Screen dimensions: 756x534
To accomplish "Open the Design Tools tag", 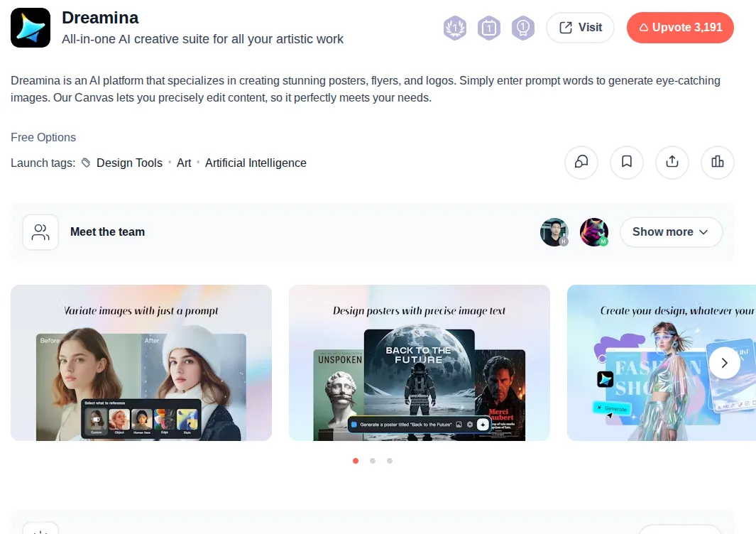I will [x=129, y=163].
